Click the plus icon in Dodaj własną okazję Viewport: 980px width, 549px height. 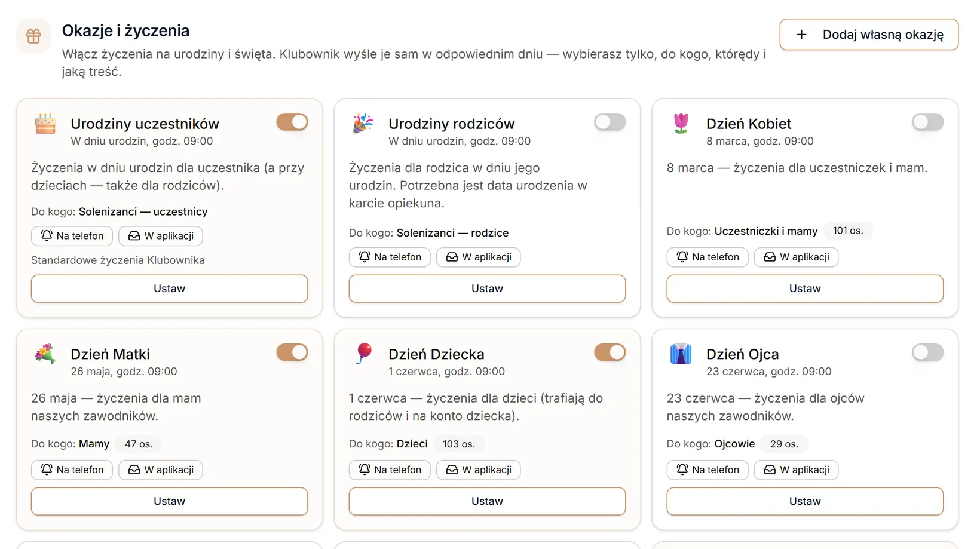coord(802,35)
